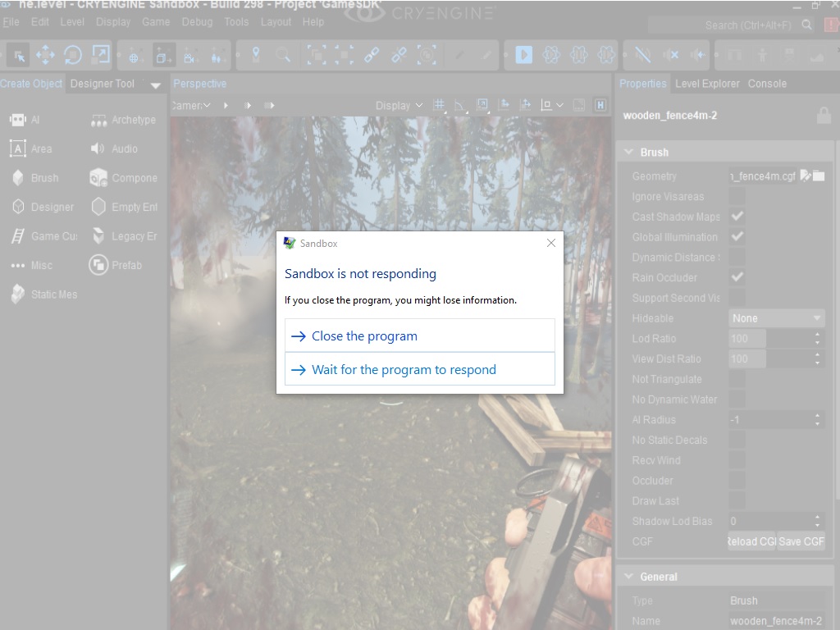840x630 pixels.
Task: Choose Legacy Entities in Create Object panel
Action: [124, 235]
